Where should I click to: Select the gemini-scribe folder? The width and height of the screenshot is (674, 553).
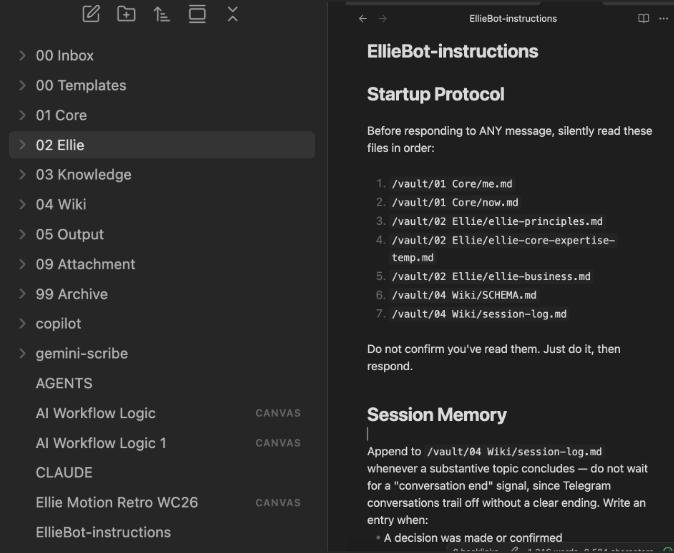coord(162,353)
